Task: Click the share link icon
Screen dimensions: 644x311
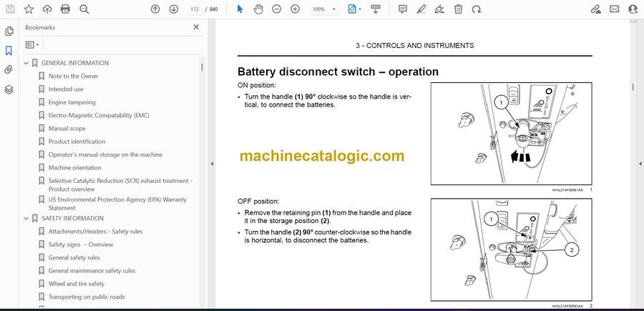Action: pyautogui.click(x=595, y=9)
